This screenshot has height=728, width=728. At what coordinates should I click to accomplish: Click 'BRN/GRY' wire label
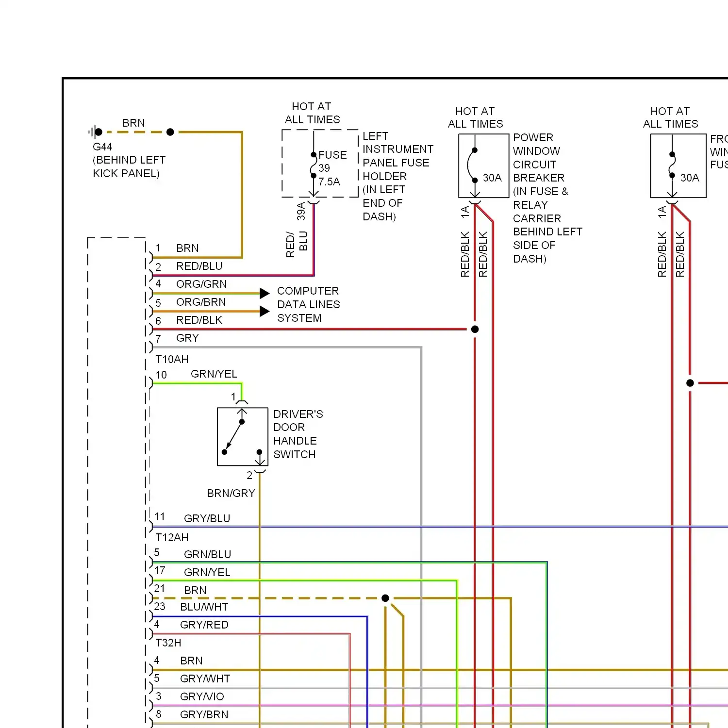pos(231,493)
